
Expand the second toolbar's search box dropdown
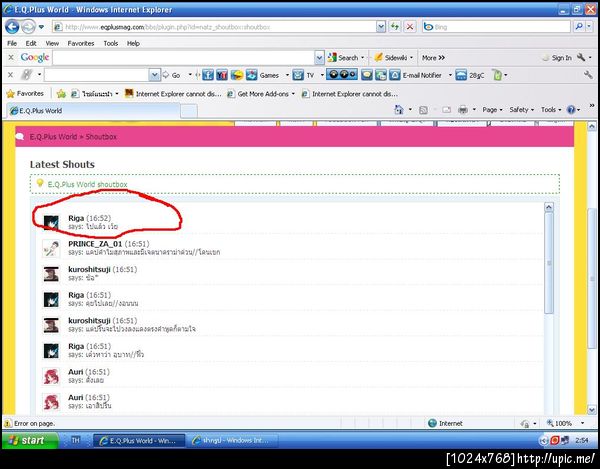click(x=154, y=75)
